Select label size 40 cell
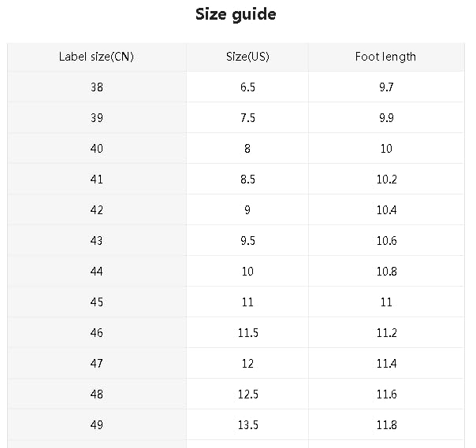The height and width of the screenshot is (448, 476). click(96, 149)
